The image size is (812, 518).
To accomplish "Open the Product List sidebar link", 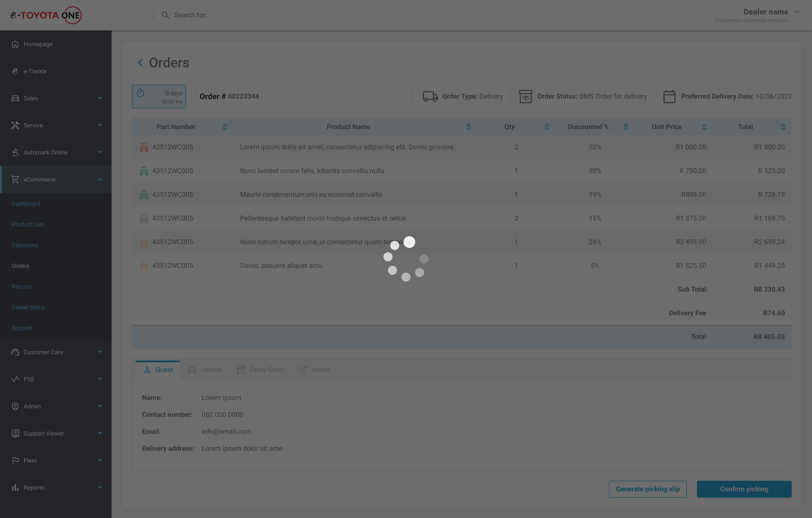I will click(x=28, y=225).
